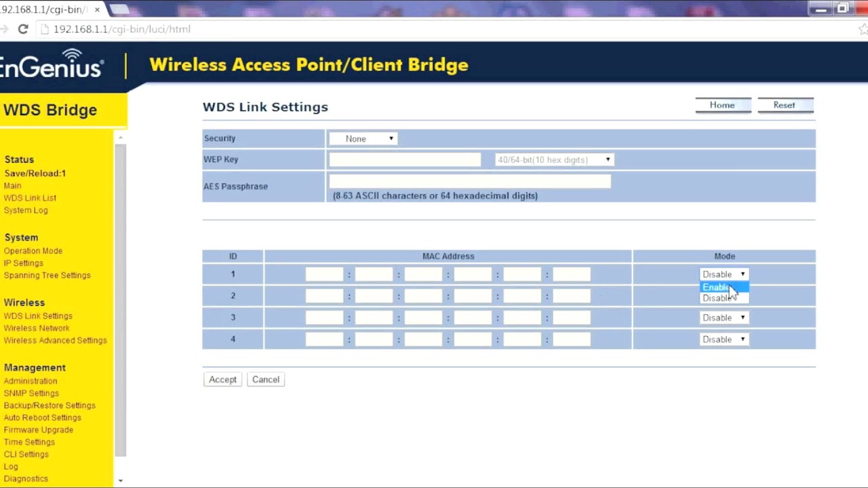Click the EnGenius logo

coord(52,63)
